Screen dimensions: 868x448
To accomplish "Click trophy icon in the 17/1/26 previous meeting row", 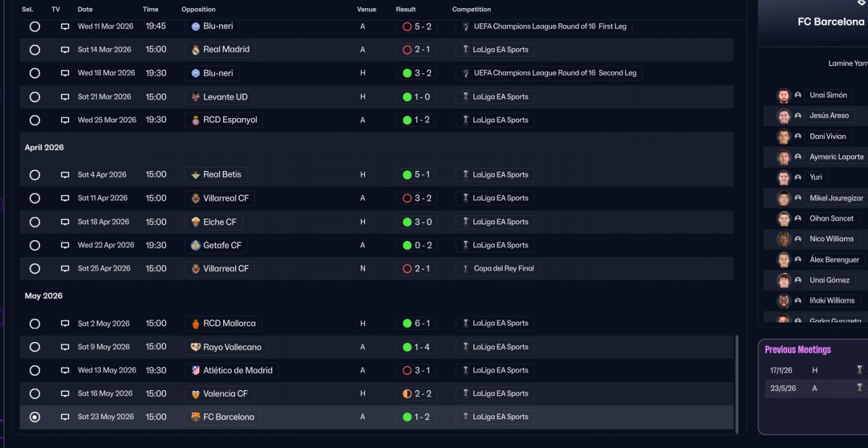I will click(859, 371).
